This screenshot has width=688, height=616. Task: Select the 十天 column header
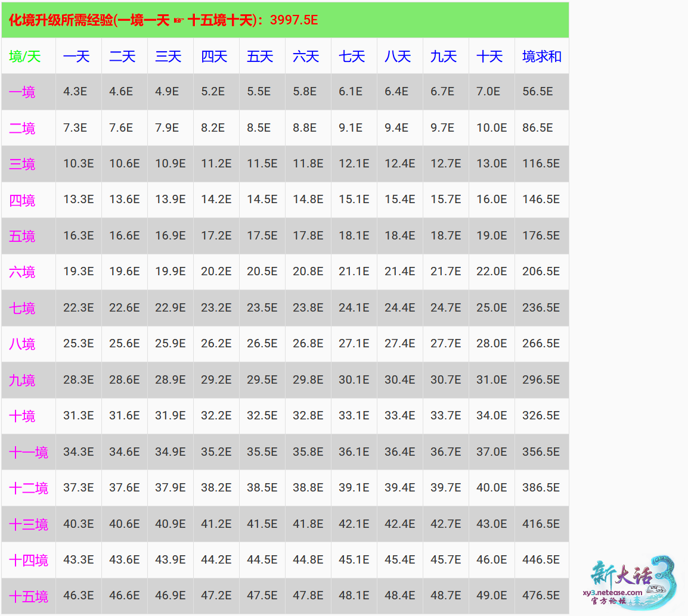coord(491,56)
